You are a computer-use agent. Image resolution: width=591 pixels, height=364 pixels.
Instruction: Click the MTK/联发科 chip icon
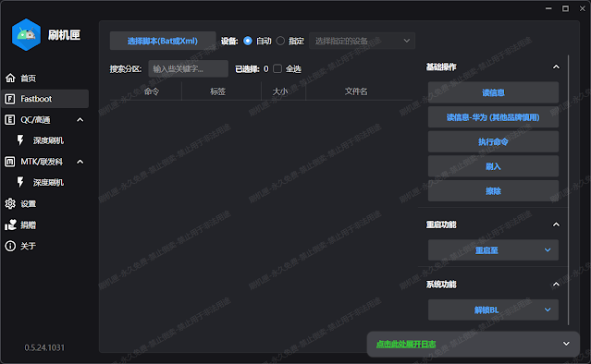click(10, 162)
